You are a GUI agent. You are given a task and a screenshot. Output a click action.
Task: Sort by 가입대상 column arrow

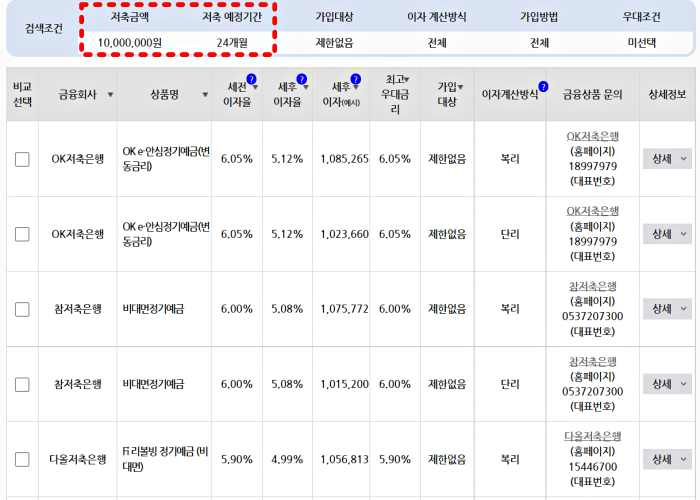click(460, 87)
